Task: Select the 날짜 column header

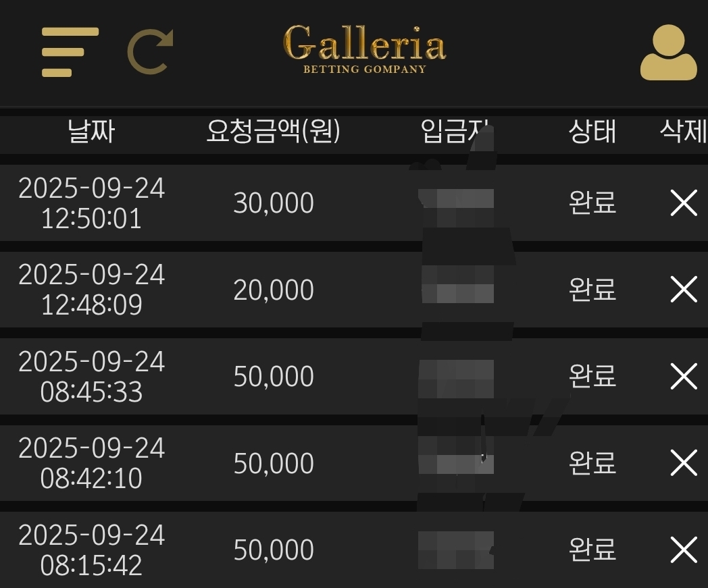Action: coord(91,132)
